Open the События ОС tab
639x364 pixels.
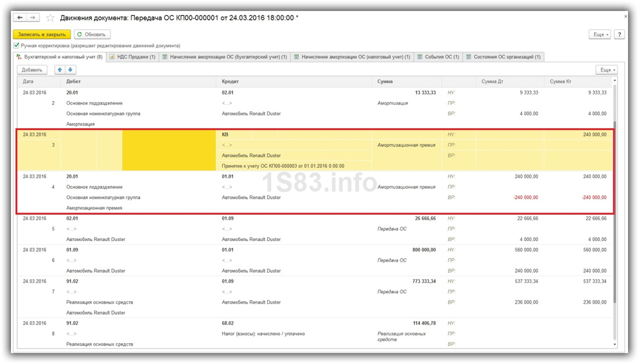438,57
